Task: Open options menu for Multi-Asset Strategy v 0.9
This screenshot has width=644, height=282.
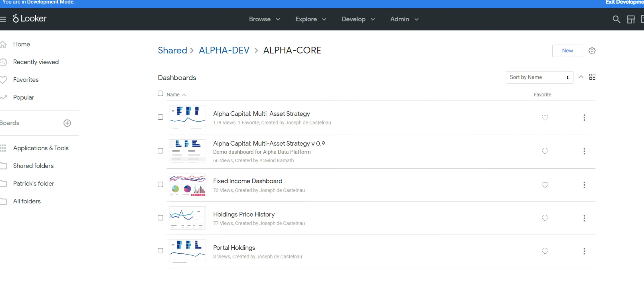Action: tap(584, 151)
